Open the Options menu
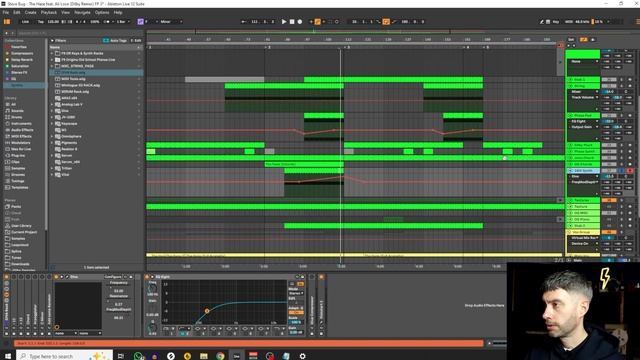 point(102,13)
